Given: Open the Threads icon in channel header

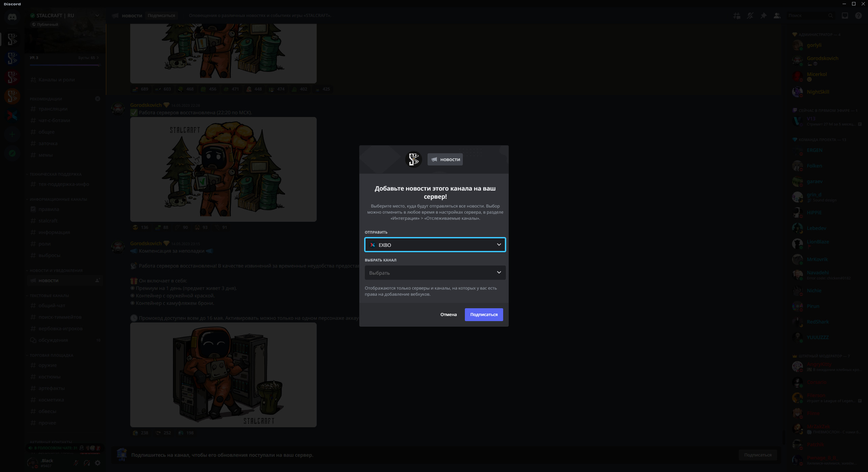Looking at the screenshot, I should [736, 16].
